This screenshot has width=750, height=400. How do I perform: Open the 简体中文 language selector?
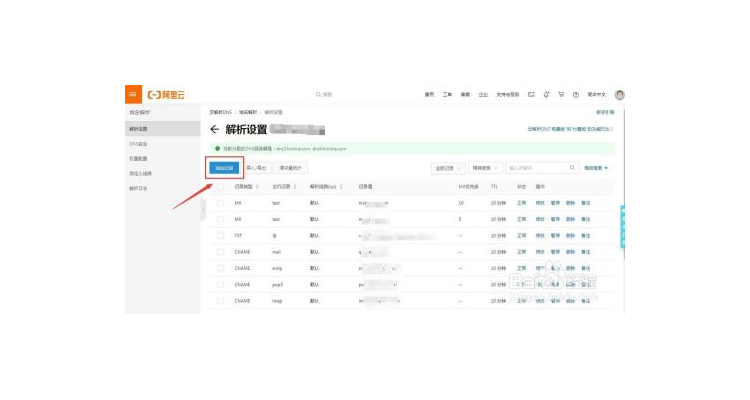pyautogui.click(x=596, y=95)
